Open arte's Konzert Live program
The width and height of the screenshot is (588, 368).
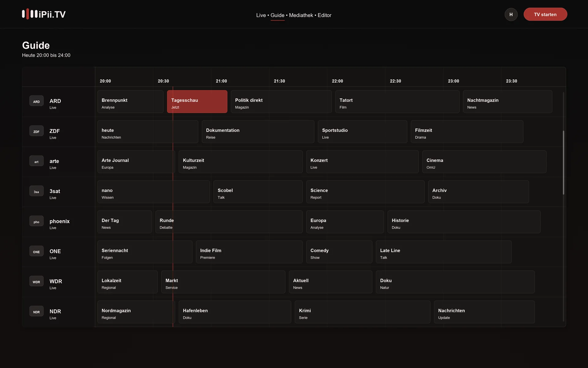(x=362, y=162)
